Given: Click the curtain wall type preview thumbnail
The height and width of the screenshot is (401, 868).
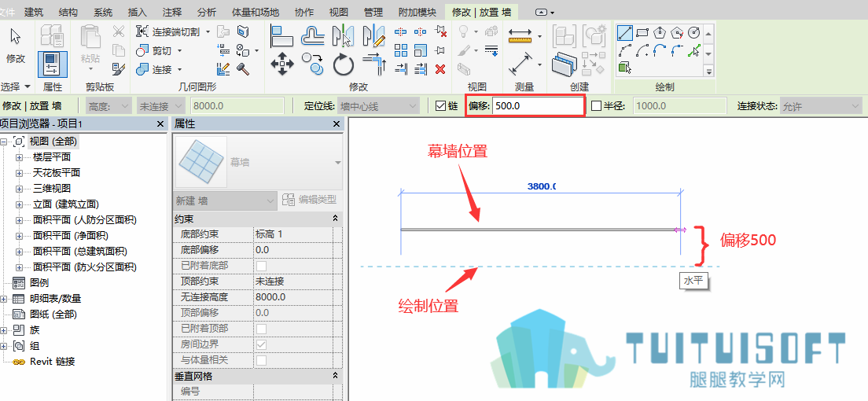Looking at the screenshot, I should tap(201, 162).
